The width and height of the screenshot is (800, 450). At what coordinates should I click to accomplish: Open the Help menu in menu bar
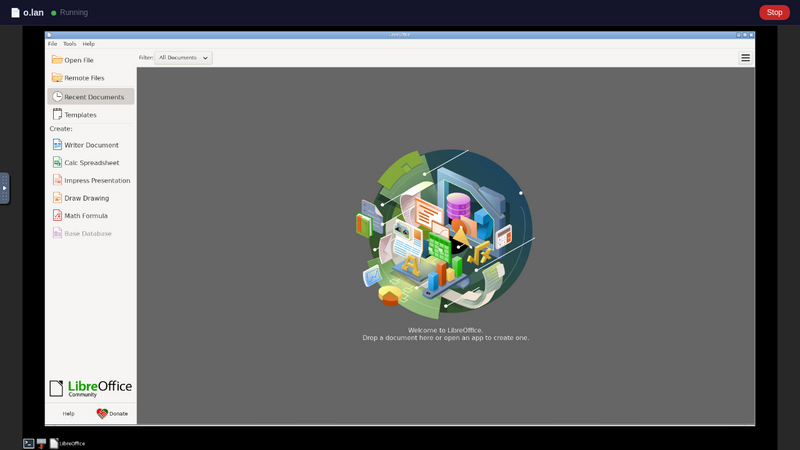tap(89, 44)
